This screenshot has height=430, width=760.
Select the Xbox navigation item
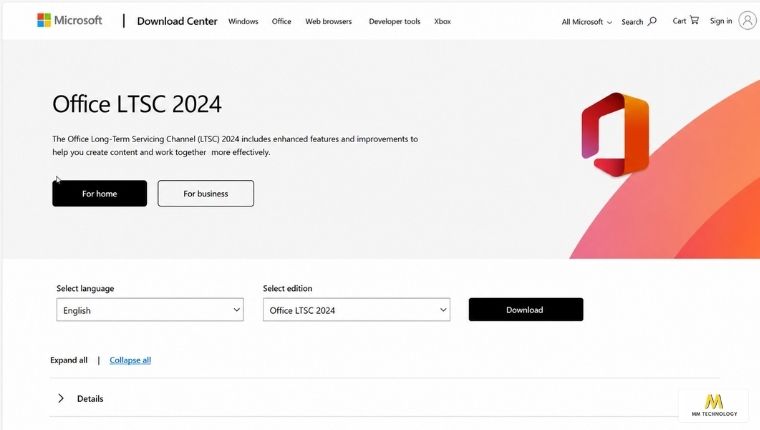point(442,21)
